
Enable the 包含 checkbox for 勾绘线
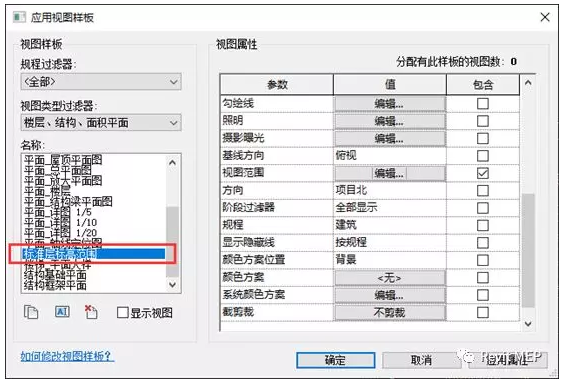pyautogui.click(x=482, y=104)
